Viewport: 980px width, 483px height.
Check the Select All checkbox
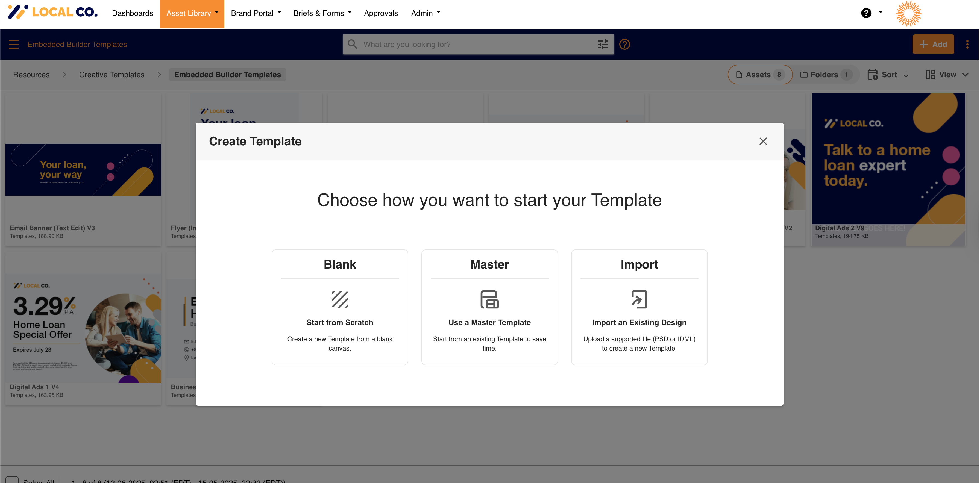click(13, 480)
